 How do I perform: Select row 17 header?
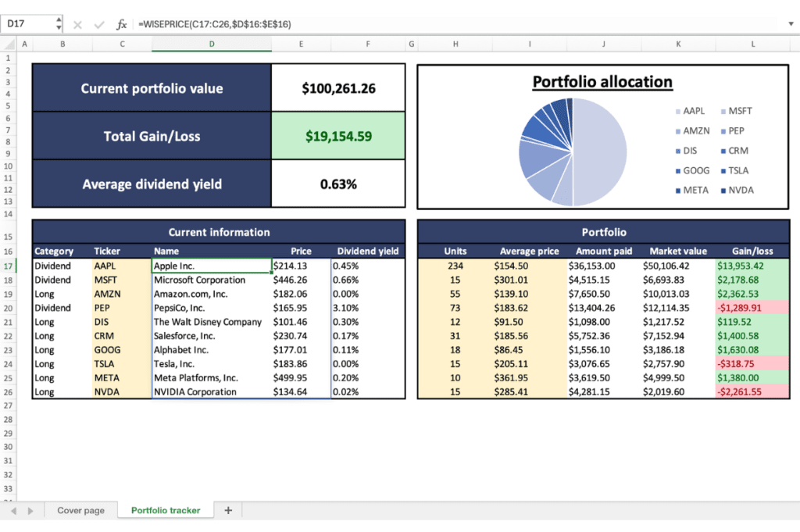click(9, 266)
